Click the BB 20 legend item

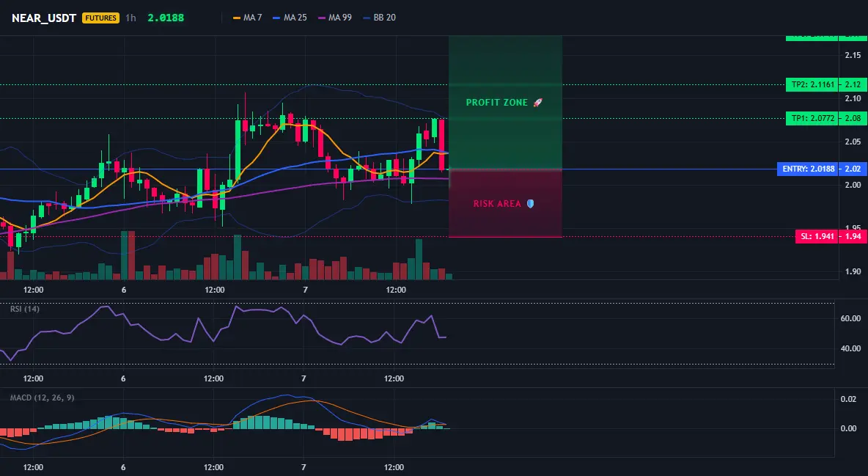click(379, 18)
